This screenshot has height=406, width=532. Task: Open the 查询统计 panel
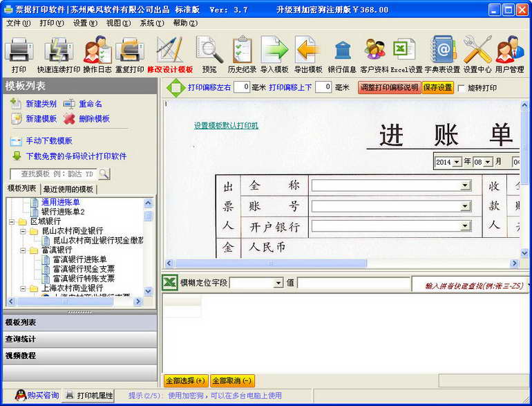tap(80, 339)
